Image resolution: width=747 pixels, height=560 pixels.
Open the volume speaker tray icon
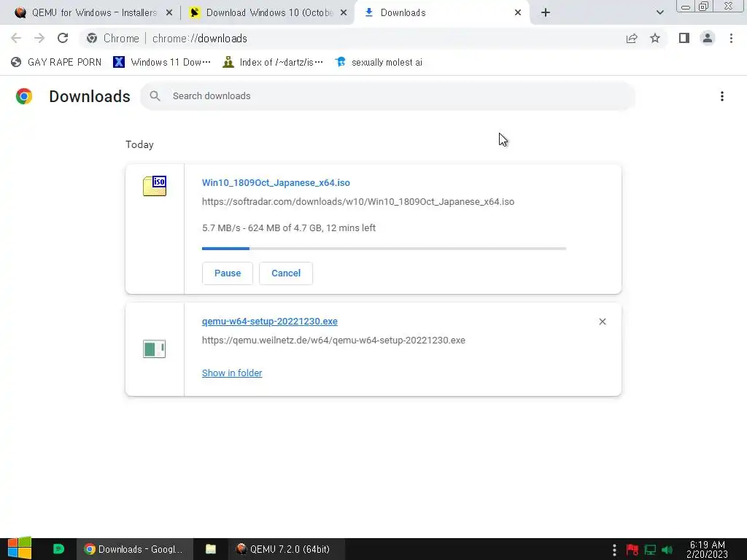pos(667,550)
